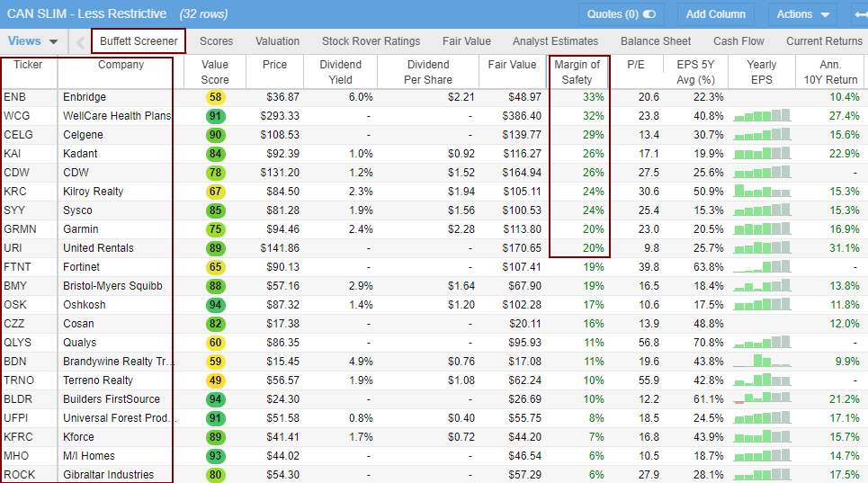Sort by the P/E column header
Image resolution: width=868 pixels, height=483 pixels.
(636, 72)
